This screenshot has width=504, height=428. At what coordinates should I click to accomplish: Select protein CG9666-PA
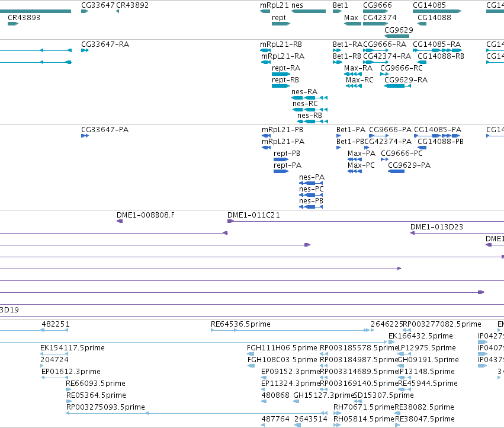(378, 136)
